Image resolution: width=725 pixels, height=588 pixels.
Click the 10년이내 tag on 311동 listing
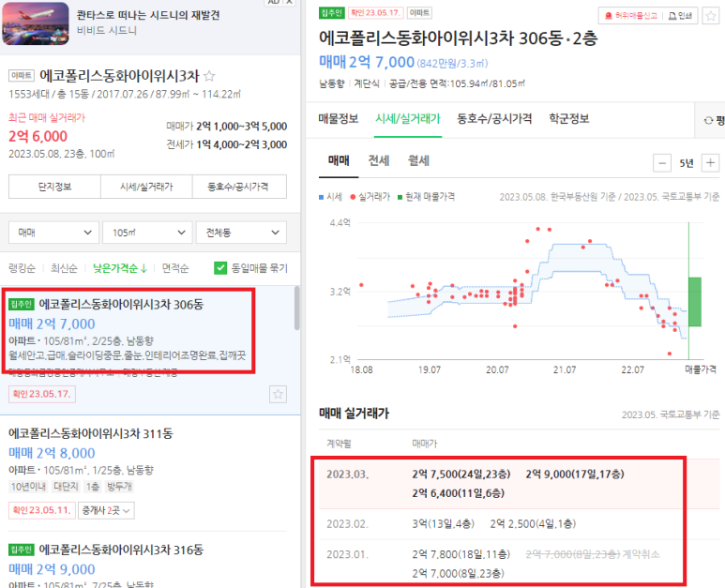point(29,487)
